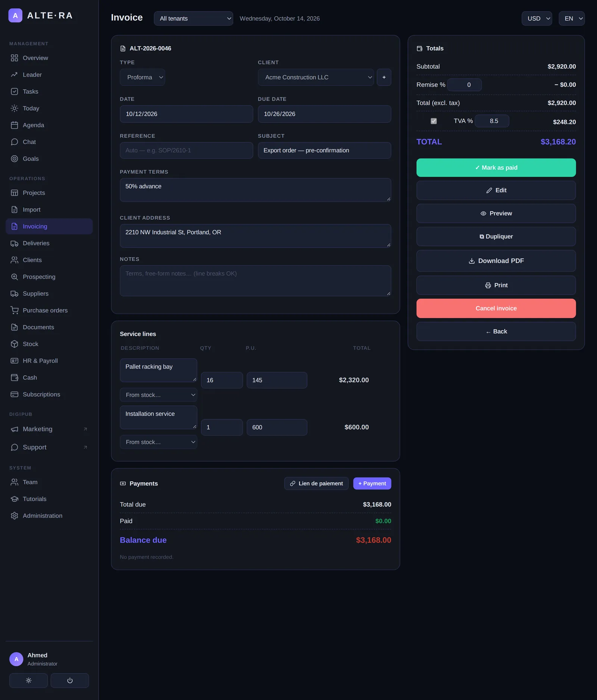Open From stock dropdown under Pallet racking bay
Screen dimensions: 597x700
point(159,395)
